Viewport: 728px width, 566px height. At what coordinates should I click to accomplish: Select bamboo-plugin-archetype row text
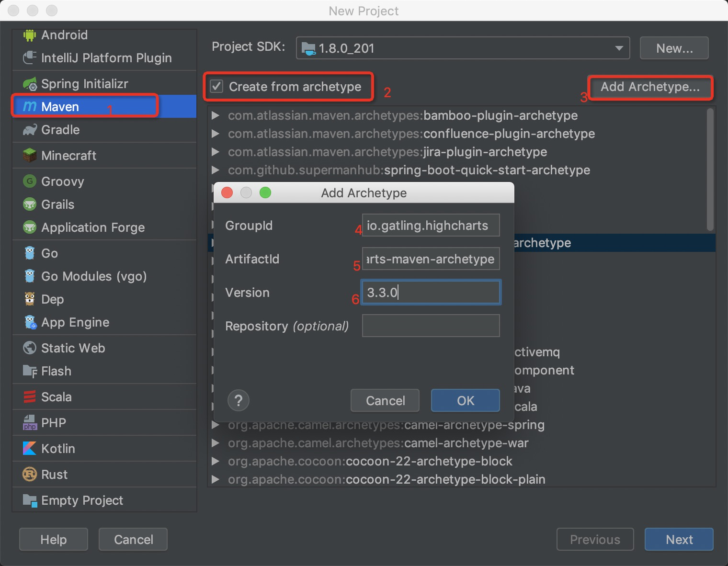pos(403,115)
